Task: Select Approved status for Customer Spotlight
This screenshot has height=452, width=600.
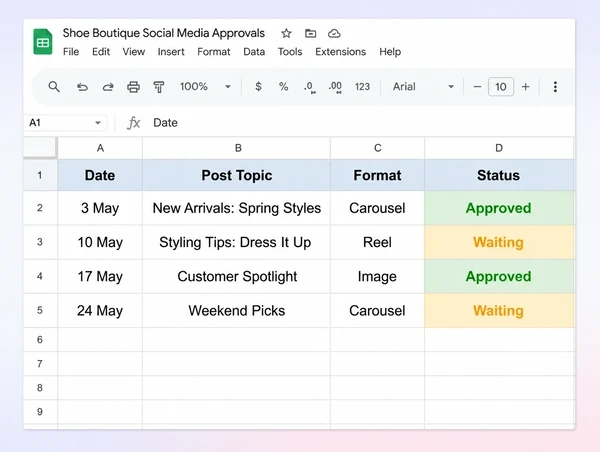Action: click(499, 276)
